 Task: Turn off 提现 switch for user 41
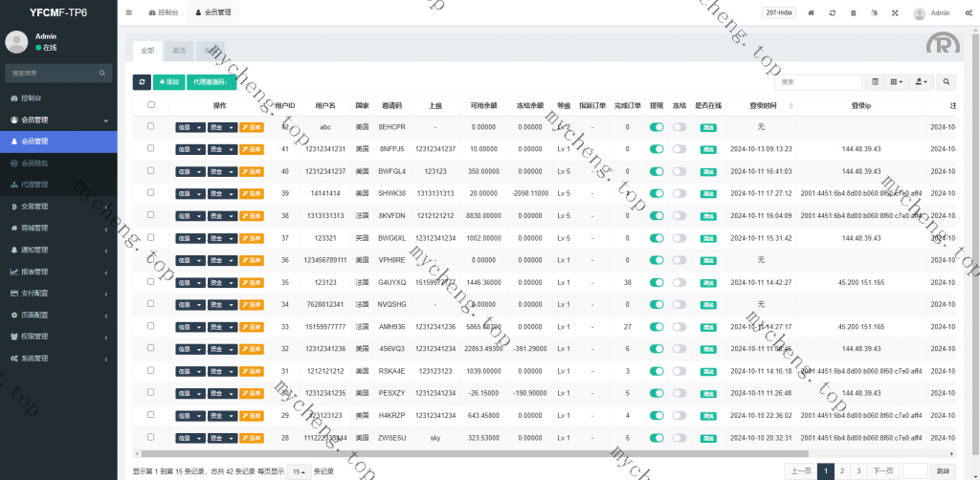click(657, 149)
